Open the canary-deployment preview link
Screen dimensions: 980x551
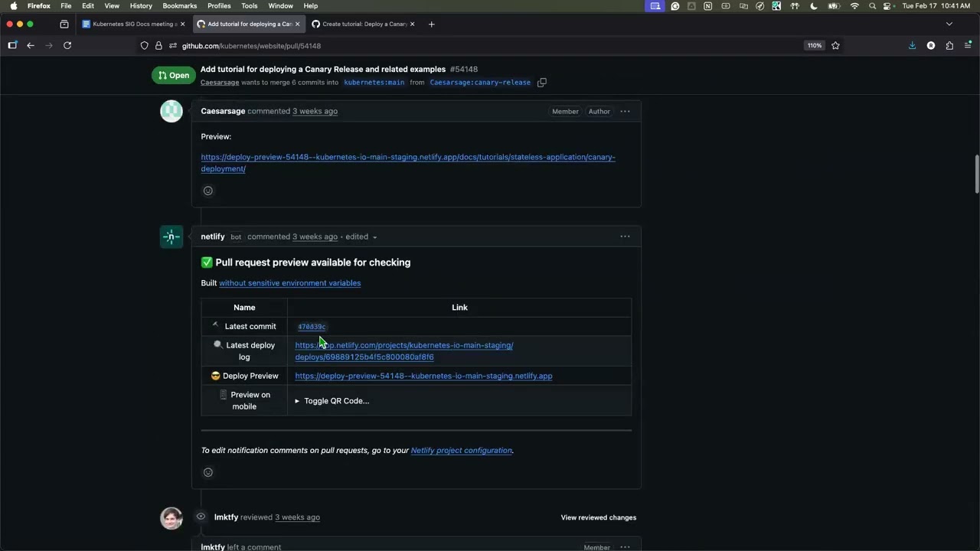pos(408,163)
